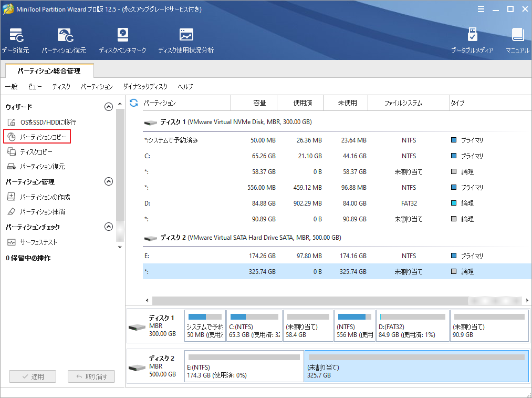Viewport: 532px width, 398px height.
Task: Open the ブータブルメディア creator
Action: (473, 39)
